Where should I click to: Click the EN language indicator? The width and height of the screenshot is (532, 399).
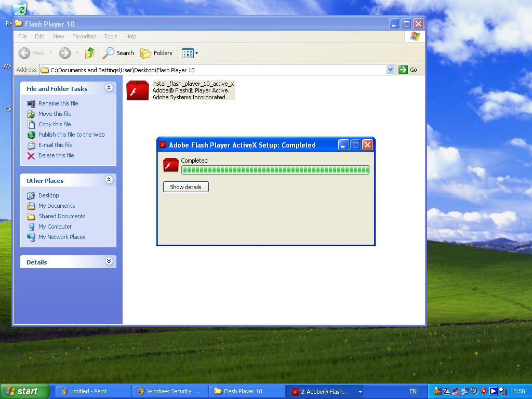point(413,392)
